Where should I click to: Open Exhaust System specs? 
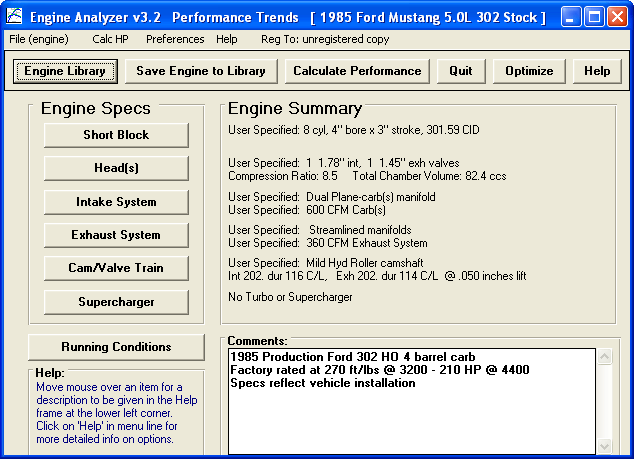[x=116, y=235]
